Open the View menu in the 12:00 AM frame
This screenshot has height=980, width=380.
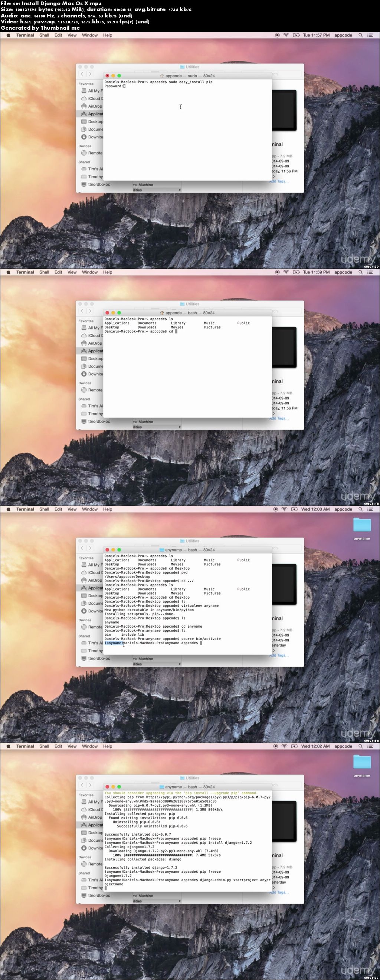coord(72,509)
